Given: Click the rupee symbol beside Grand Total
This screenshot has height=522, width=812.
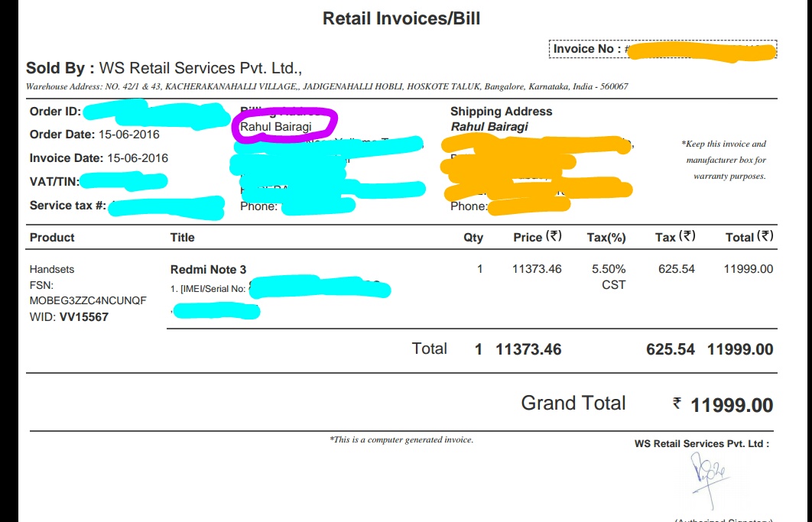Looking at the screenshot, I should pyautogui.click(x=677, y=404).
